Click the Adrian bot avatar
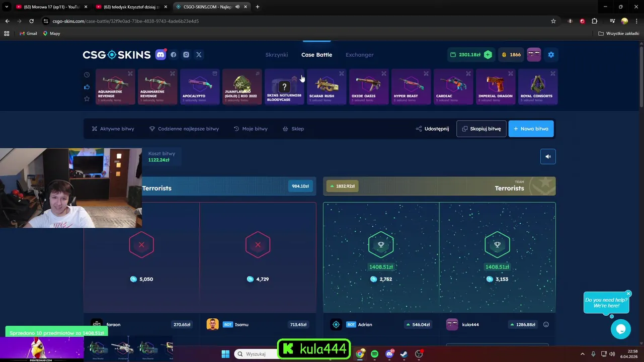Viewport: 644px width, 362px height. 336,324
